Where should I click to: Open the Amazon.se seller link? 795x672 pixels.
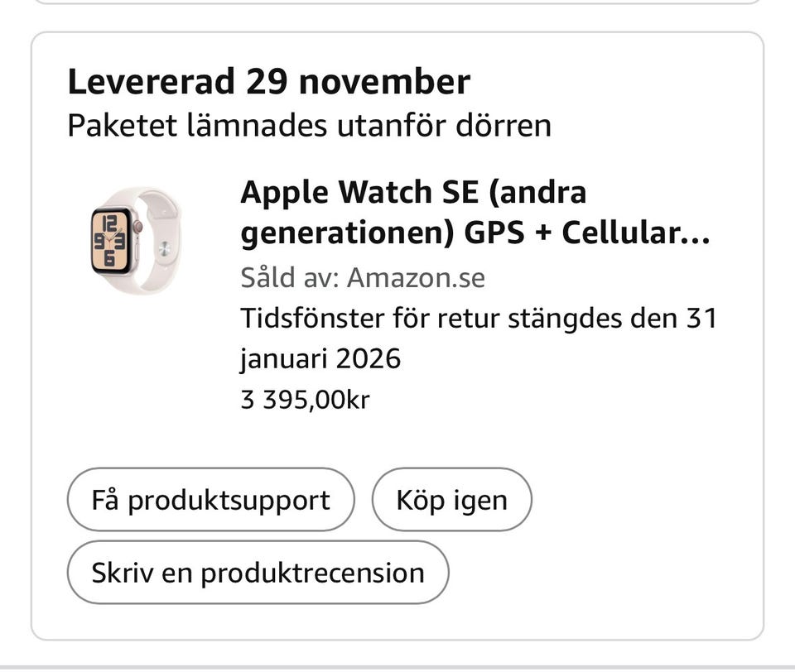click(419, 277)
